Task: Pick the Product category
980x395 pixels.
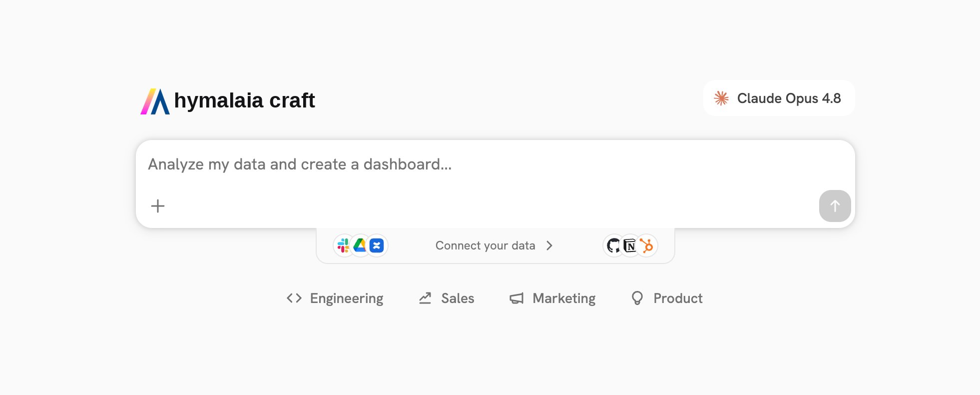Action: coord(666,298)
